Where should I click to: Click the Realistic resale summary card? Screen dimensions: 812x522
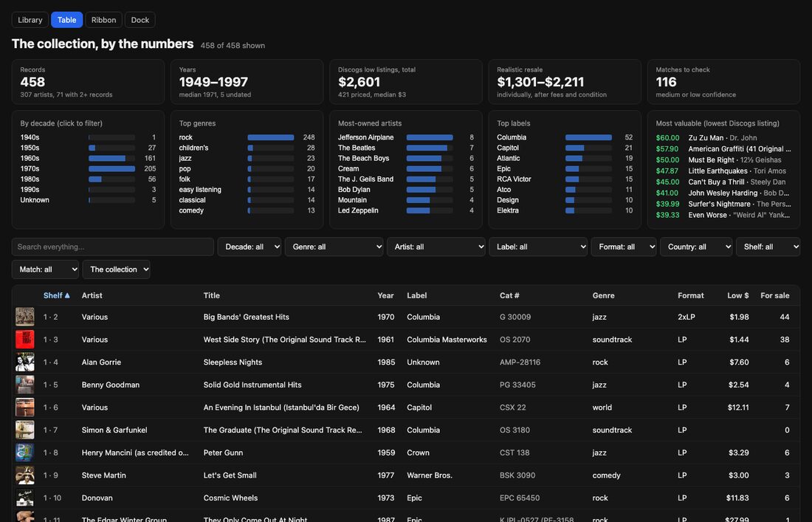565,82
